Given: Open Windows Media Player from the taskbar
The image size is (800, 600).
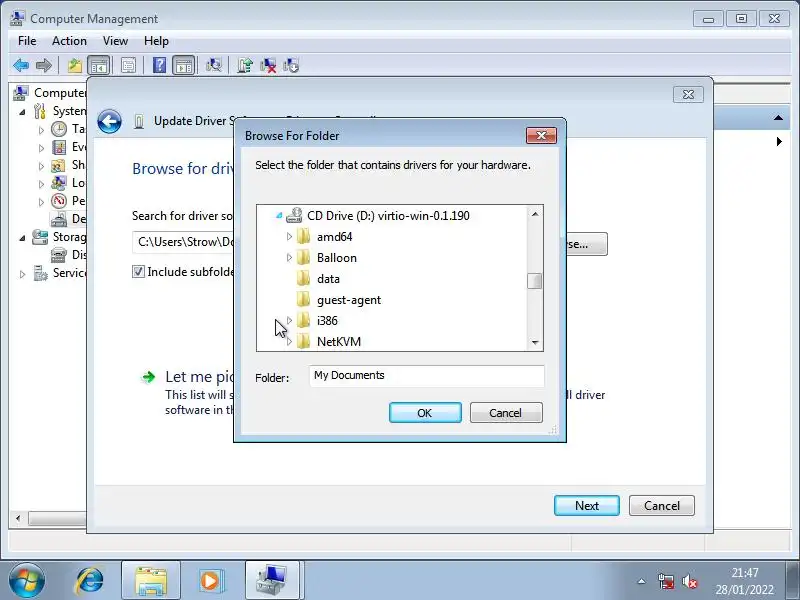Looking at the screenshot, I should [x=210, y=581].
